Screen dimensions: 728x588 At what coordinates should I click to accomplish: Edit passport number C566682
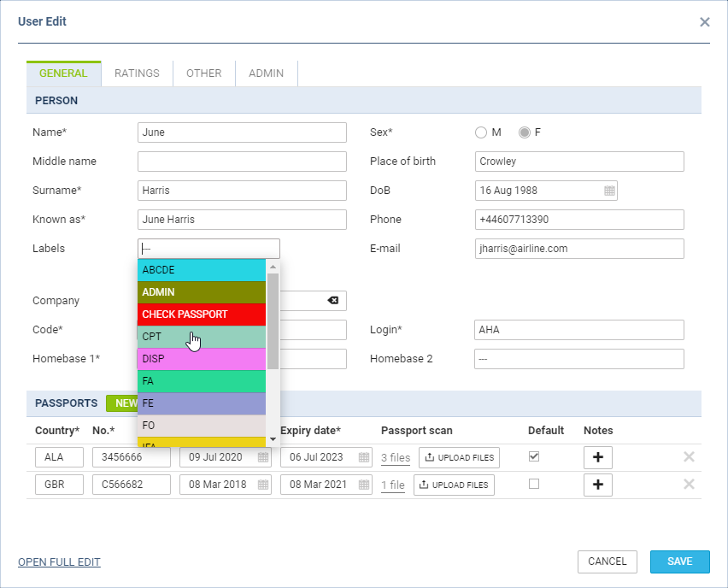132,485
